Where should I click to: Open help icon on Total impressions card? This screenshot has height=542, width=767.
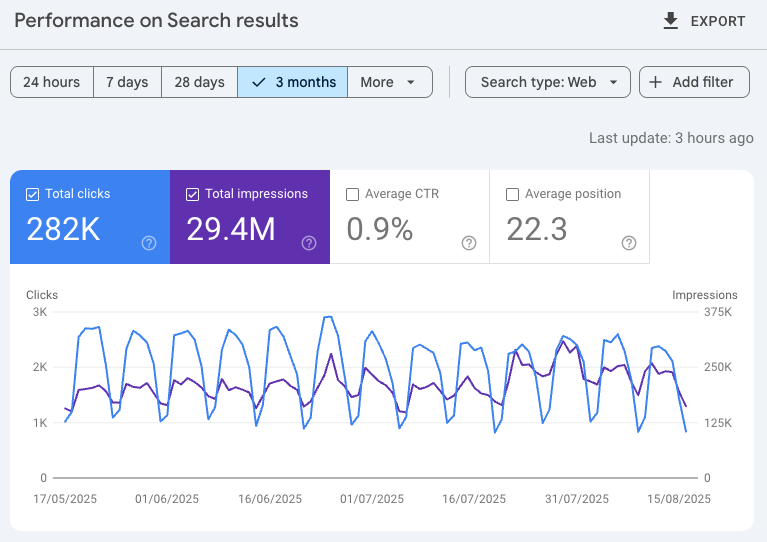tap(309, 243)
